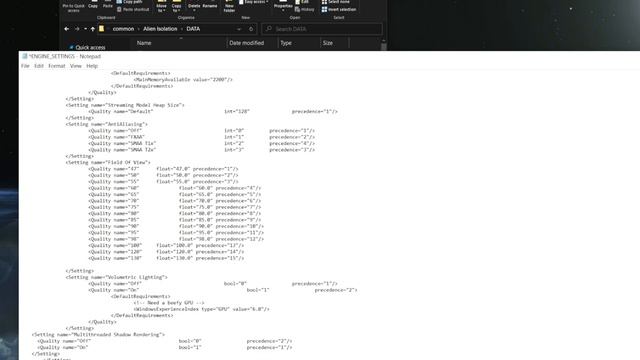Click the Quality name="100" line
This screenshot has width=640, height=360.
(166, 245)
